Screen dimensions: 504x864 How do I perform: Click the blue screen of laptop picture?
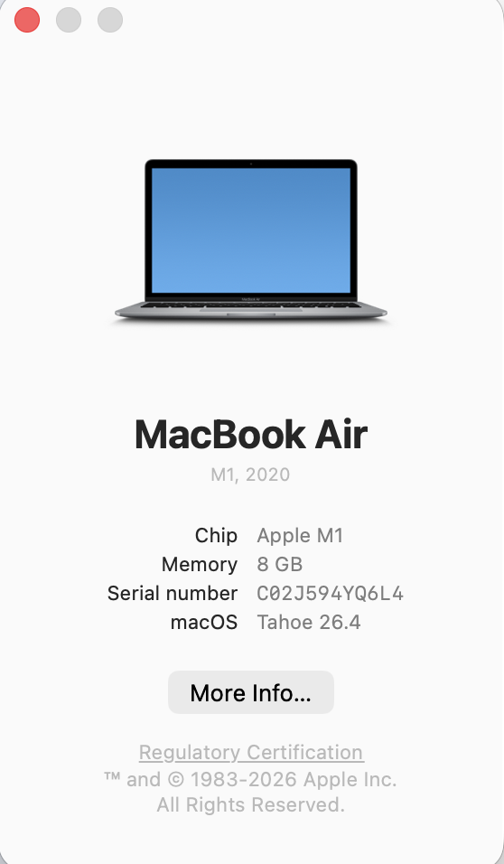(250, 230)
